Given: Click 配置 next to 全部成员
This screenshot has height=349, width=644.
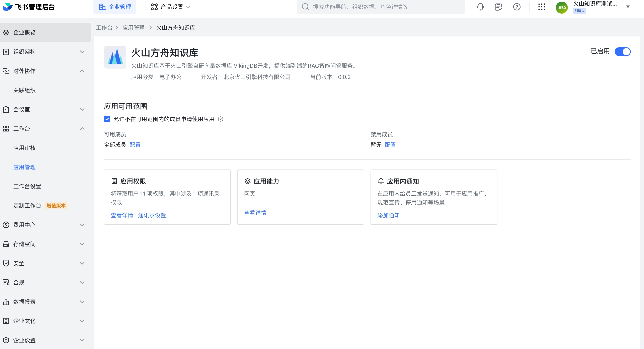Looking at the screenshot, I should pyautogui.click(x=135, y=145).
